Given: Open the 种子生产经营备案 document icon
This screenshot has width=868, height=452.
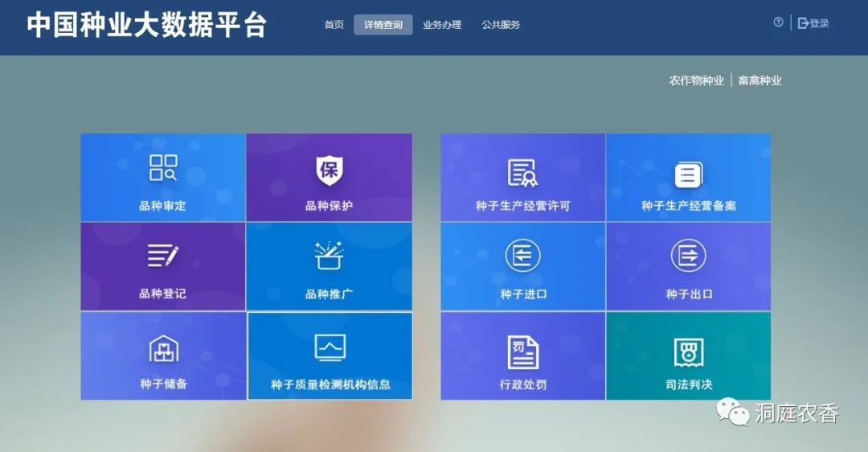Looking at the screenshot, I should [x=689, y=175].
